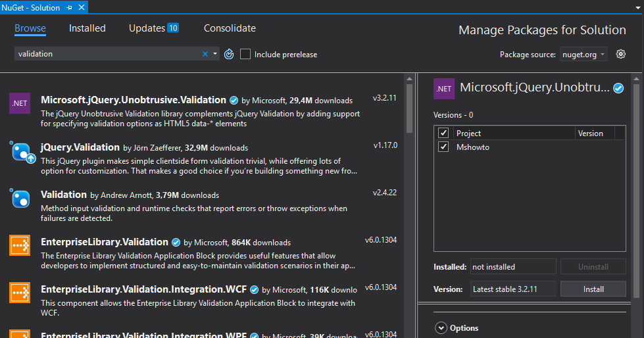This screenshot has width=644, height=338.
Task: Click verified badge in package details header
Action: coord(618,88)
